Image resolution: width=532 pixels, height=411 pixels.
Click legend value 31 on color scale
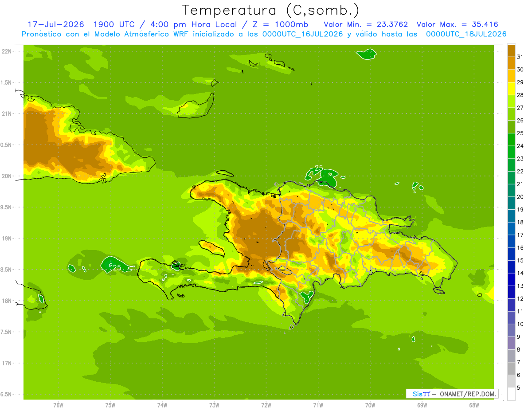[520, 57]
